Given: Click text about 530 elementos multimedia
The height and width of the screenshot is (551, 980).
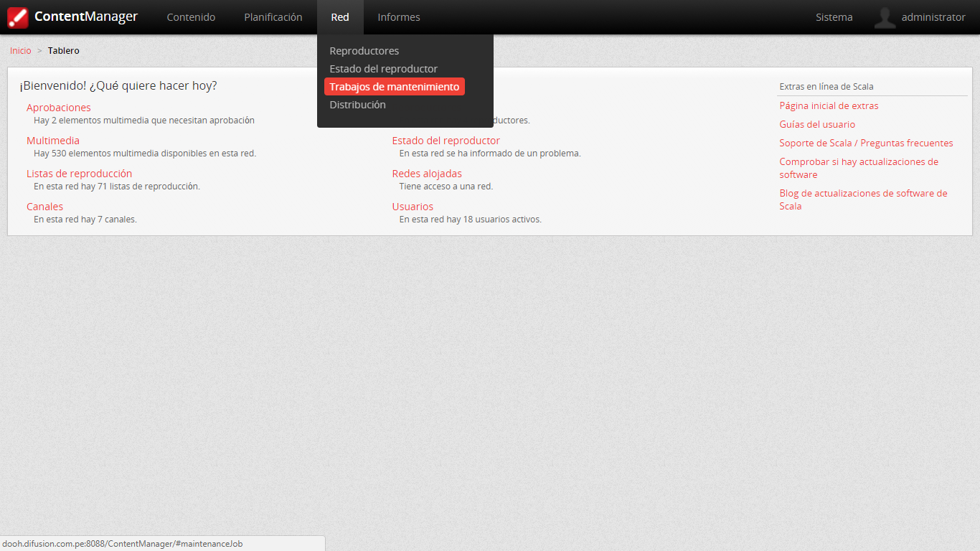Looking at the screenshot, I should tap(145, 154).
